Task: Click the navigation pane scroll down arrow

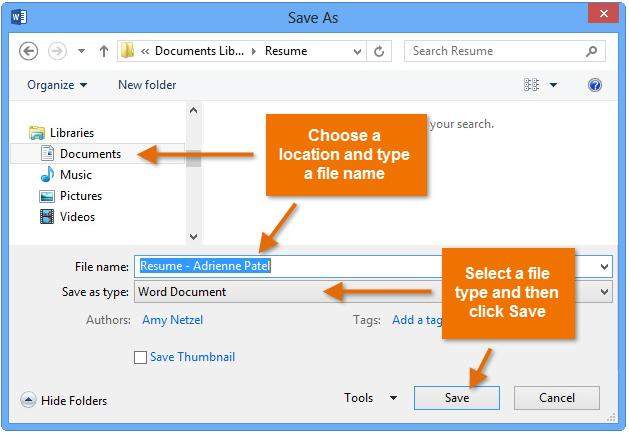Action: click(x=193, y=236)
